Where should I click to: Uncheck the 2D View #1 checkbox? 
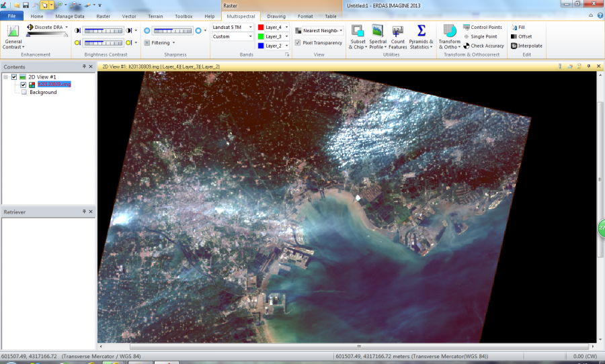(x=14, y=77)
